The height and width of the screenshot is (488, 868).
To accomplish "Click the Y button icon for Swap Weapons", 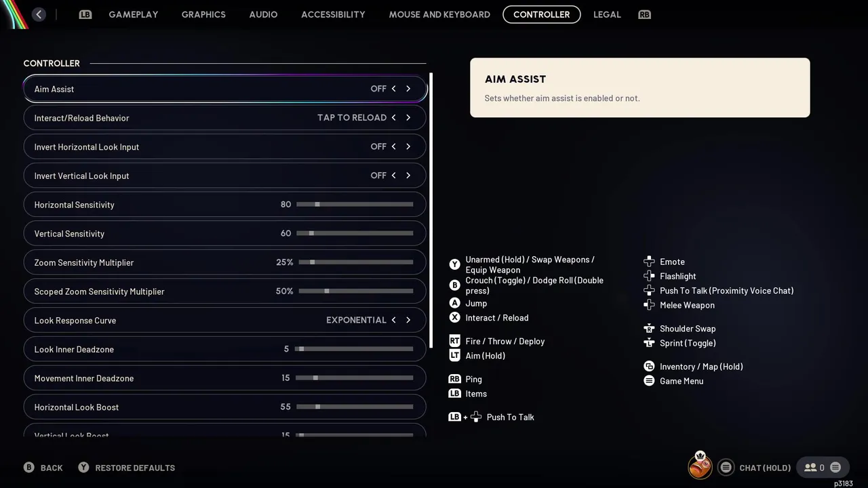I will pyautogui.click(x=454, y=264).
